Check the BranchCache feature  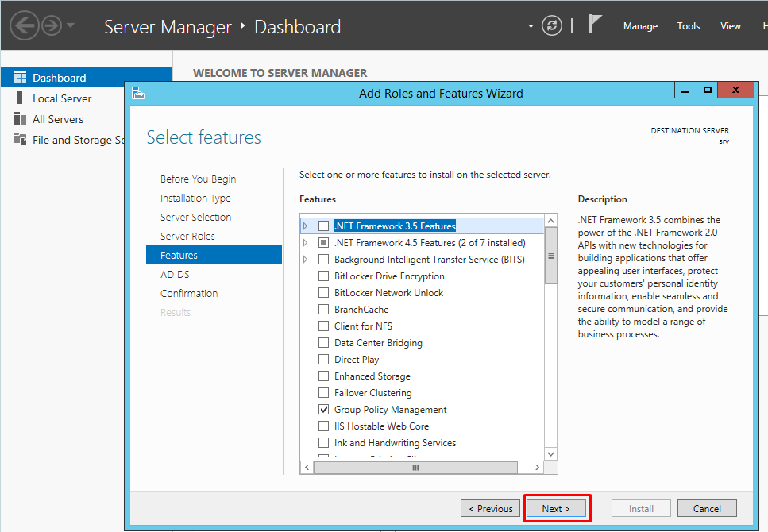point(323,309)
